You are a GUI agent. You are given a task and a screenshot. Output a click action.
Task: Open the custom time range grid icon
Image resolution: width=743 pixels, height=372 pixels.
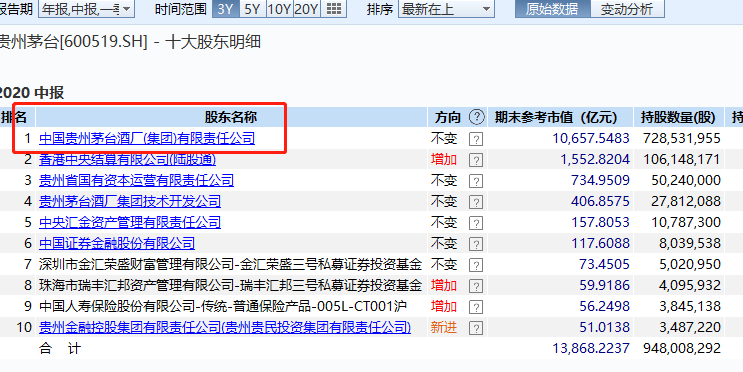[x=334, y=9]
